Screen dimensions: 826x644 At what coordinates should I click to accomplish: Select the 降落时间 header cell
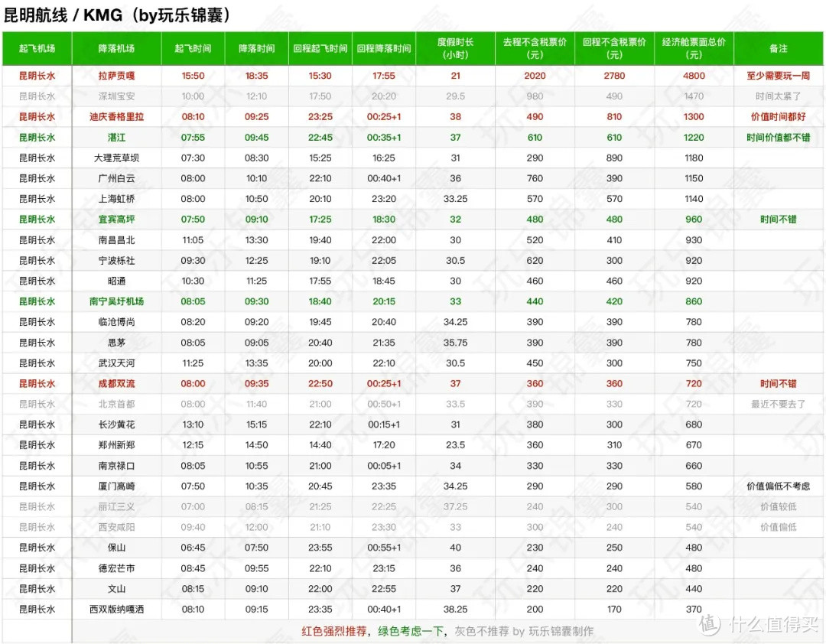[x=256, y=48]
